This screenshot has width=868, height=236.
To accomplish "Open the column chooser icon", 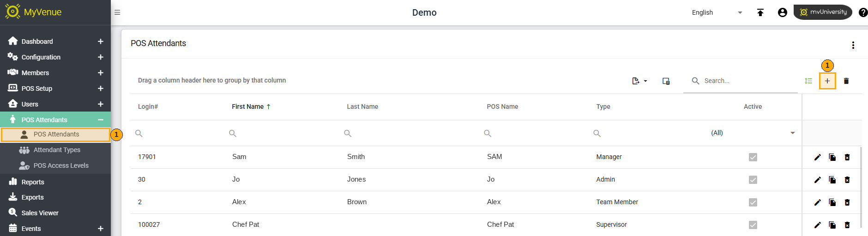I will click(666, 81).
